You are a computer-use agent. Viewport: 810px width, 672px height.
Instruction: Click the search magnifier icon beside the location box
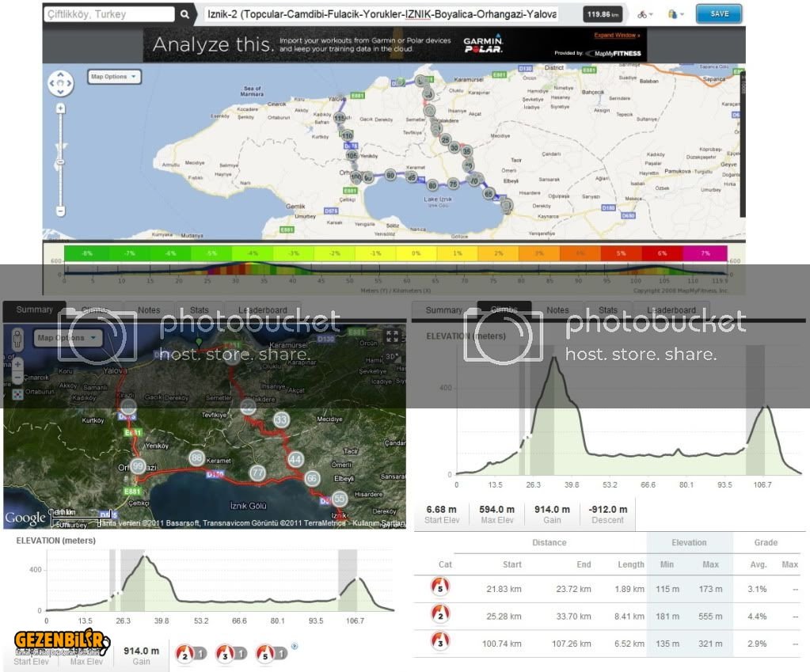pos(184,14)
